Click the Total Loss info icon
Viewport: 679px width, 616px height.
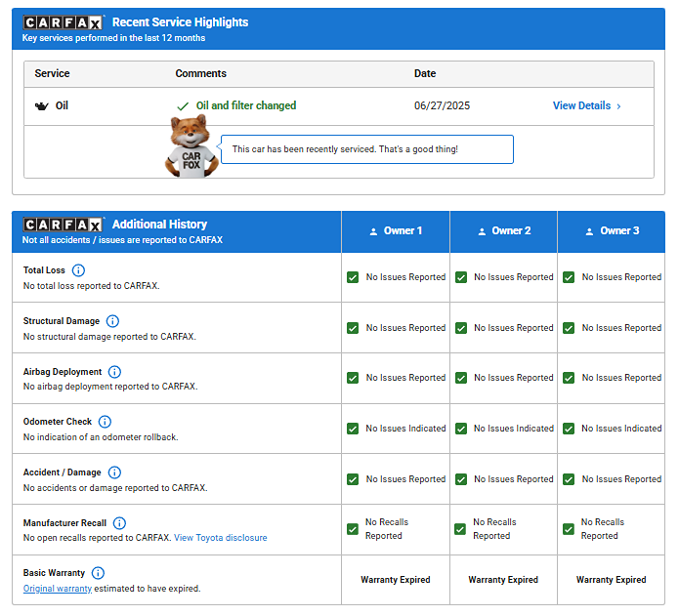(79, 270)
